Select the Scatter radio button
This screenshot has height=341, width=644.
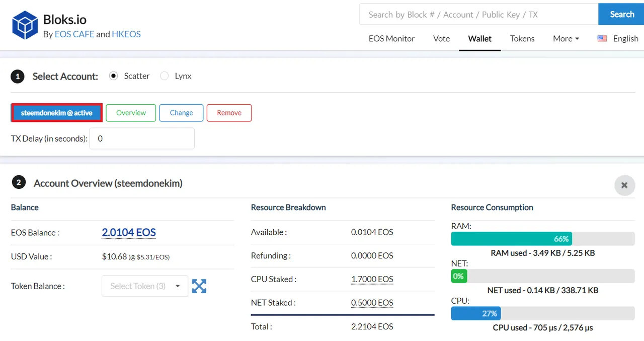tap(113, 76)
